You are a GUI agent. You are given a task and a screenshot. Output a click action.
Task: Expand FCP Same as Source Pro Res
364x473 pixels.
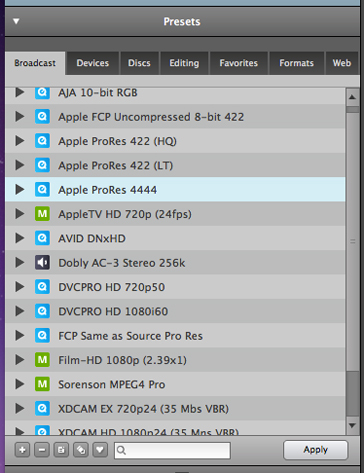(x=20, y=336)
